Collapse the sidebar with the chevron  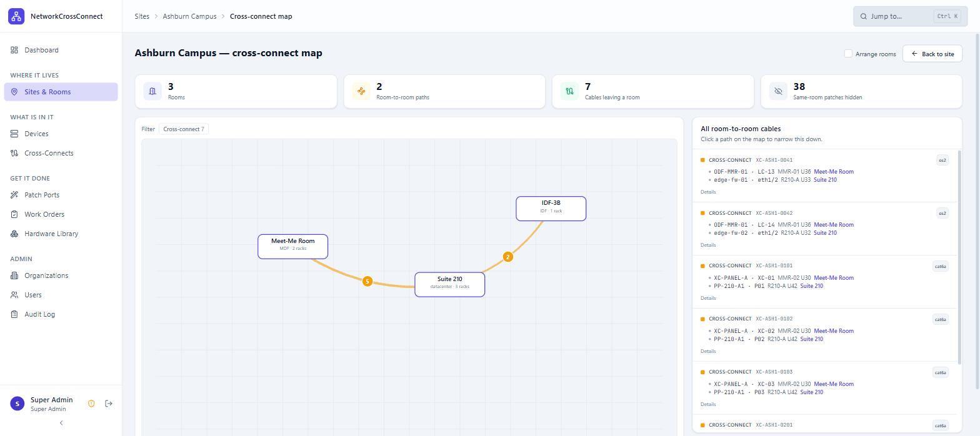(x=61, y=423)
